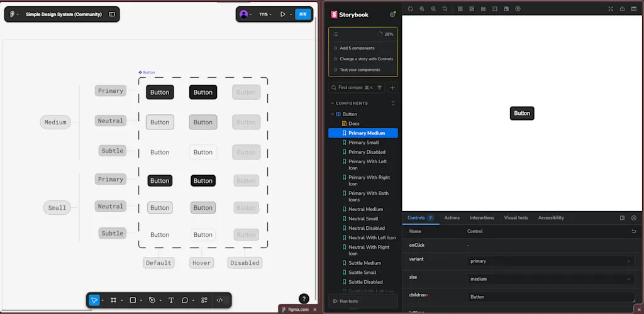Open Storybook accessibility vision simulator icon
This screenshot has width=644, height=314.
(518, 9)
